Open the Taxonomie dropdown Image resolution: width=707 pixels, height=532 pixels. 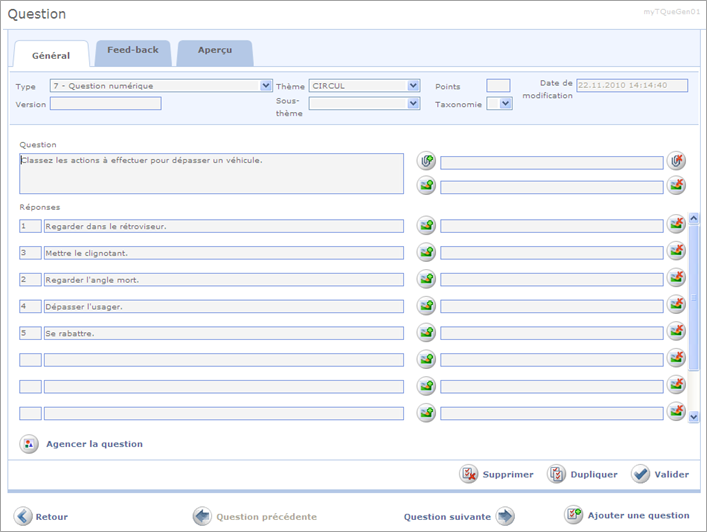coord(505,103)
